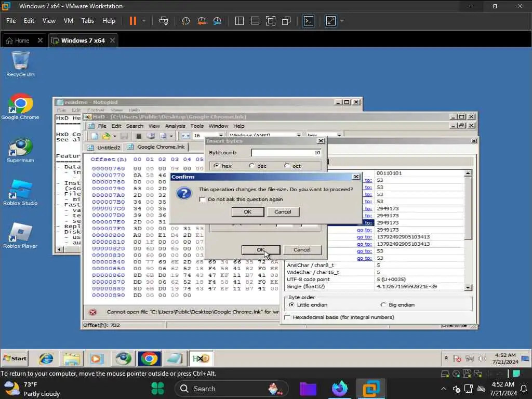Viewport: 532px width, 399px height.
Task: Revert the VM to its snapshot
Action: (202, 21)
